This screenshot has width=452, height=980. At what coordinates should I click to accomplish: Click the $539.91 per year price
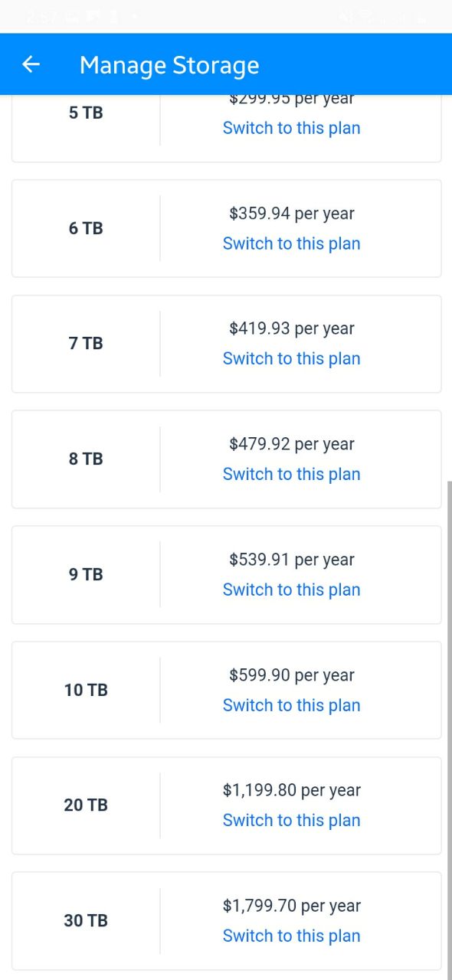[291, 560]
